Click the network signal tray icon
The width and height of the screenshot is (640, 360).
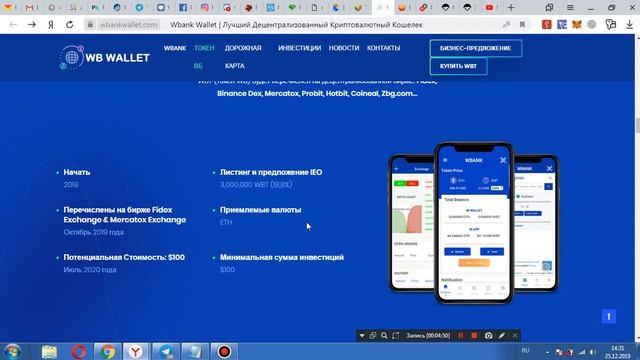tap(582, 352)
